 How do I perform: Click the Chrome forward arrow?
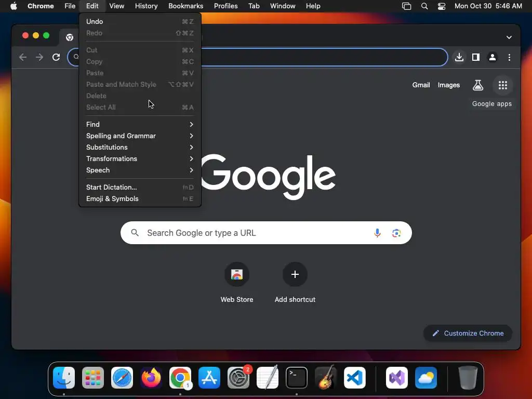click(x=39, y=57)
